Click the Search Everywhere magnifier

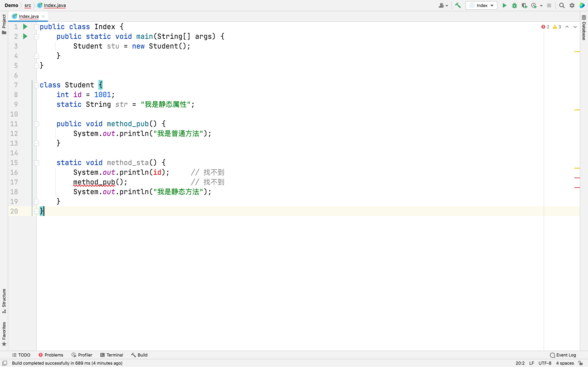click(x=562, y=5)
